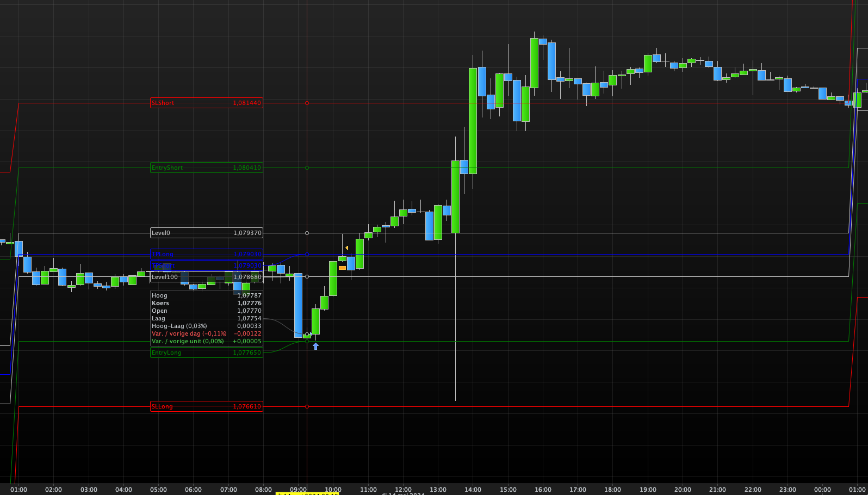
Task: Select the green EntryLong 1,077650 label
Action: click(207, 352)
